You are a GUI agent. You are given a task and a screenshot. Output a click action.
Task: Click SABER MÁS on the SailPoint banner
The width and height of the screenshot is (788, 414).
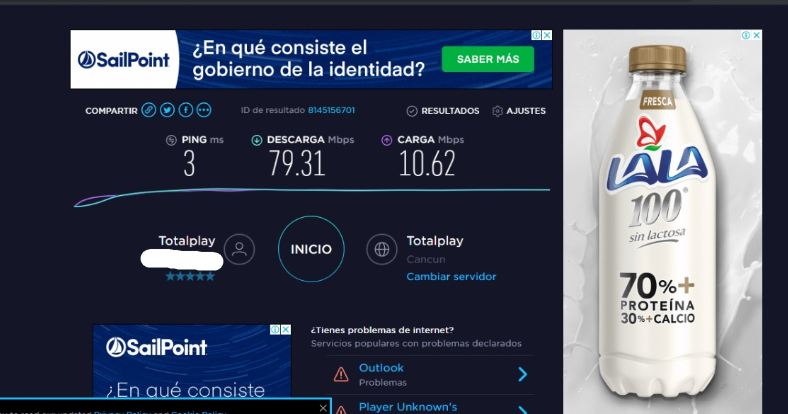click(x=488, y=60)
